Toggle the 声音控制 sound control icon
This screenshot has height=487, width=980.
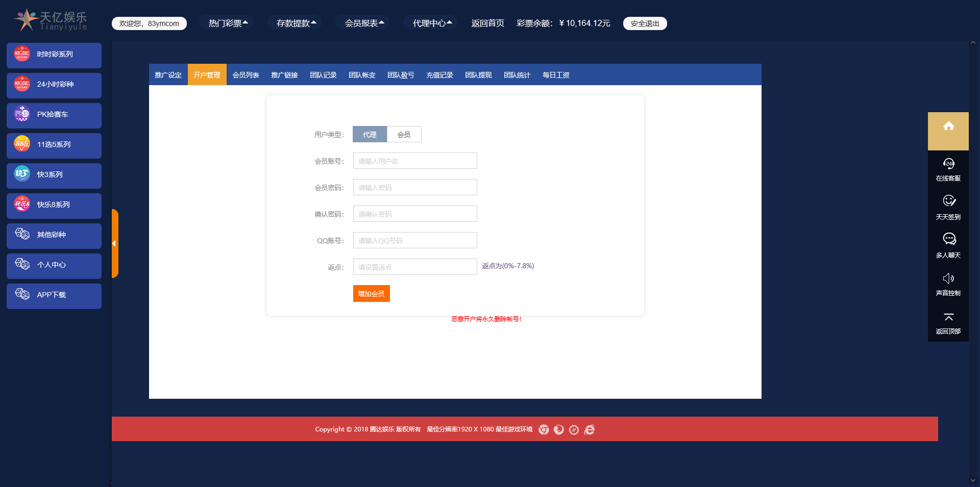pyautogui.click(x=948, y=278)
